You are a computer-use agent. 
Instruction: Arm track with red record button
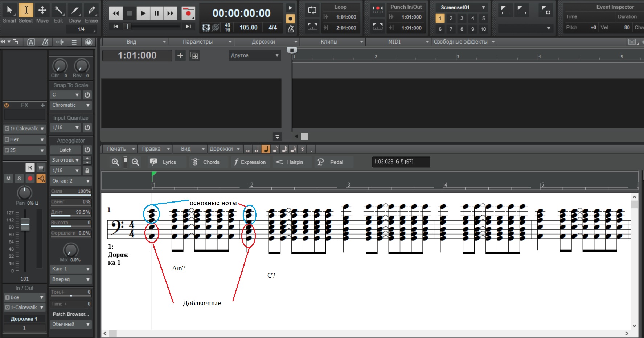pyautogui.click(x=30, y=178)
